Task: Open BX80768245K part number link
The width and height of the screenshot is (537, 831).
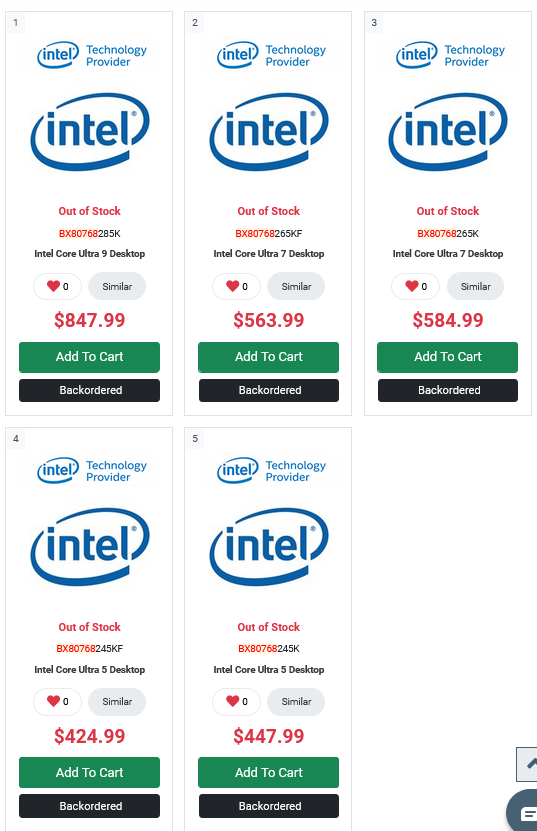Action: point(269,649)
